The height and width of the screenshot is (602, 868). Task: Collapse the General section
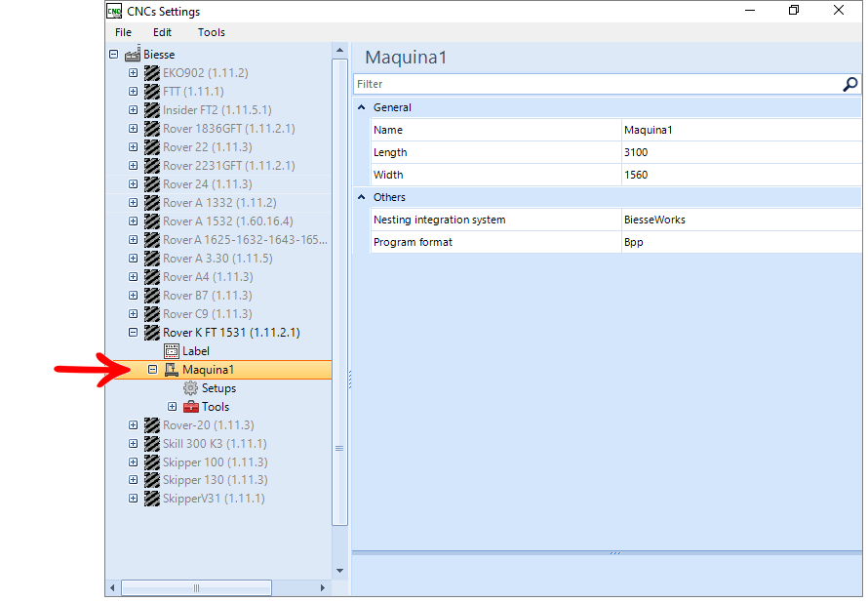click(x=362, y=107)
